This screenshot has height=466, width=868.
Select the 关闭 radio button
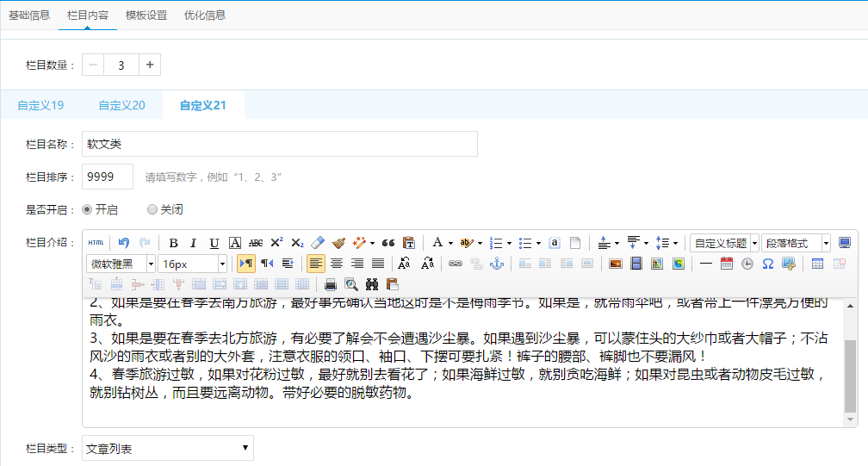pyautogui.click(x=152, y=209)
